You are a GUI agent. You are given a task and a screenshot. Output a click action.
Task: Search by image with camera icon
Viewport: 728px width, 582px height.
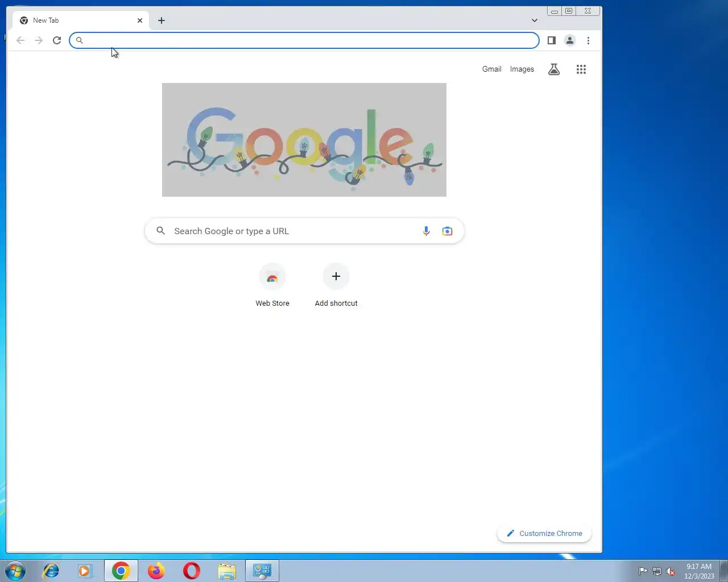click(x=448, y=231)
